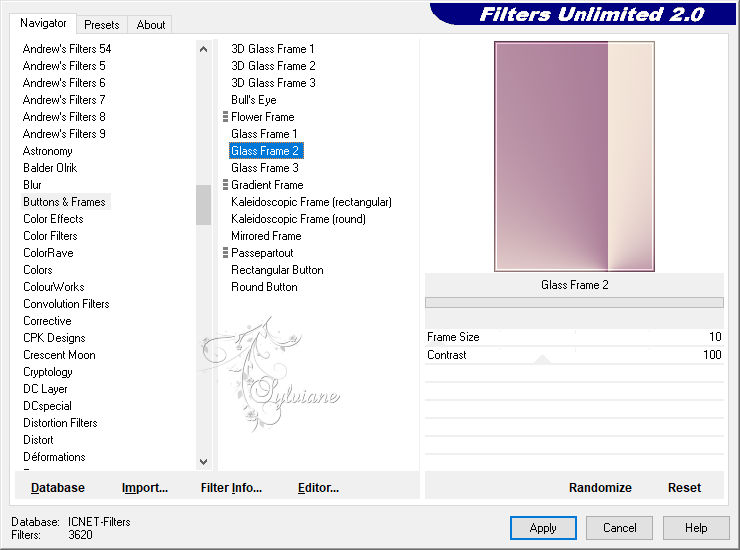
Task: Cancel the Filters Unlimited dialog
Action: 620,528
